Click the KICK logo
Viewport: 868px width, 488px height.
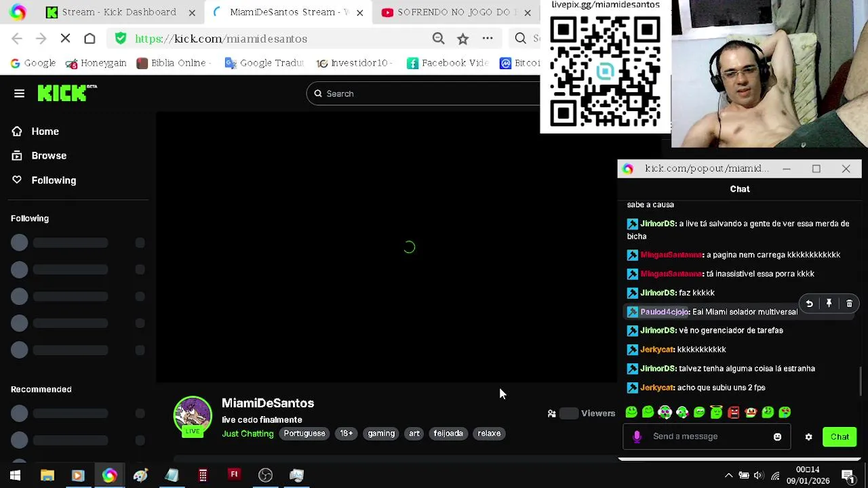pyautogui.click(x=67, y=93)
